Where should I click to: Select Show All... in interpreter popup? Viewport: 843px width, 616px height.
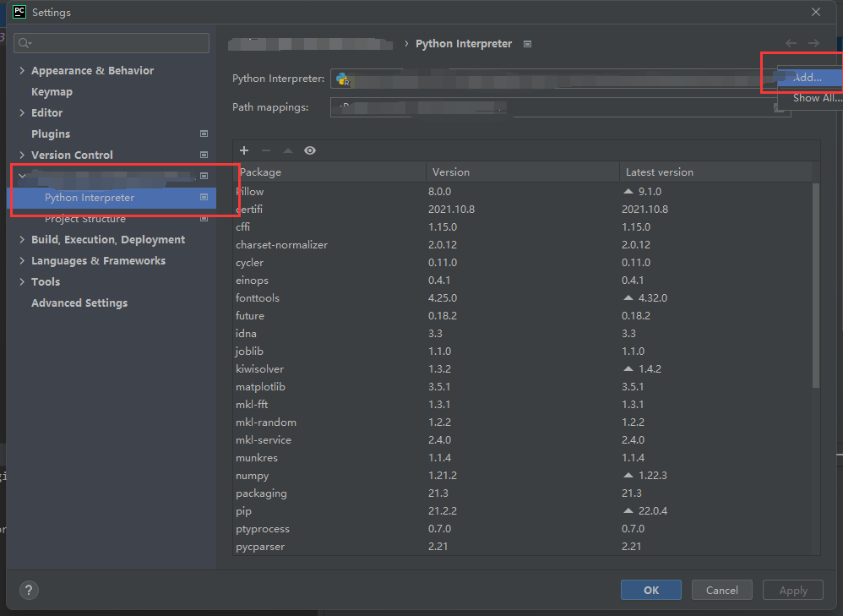click(810, 98)
